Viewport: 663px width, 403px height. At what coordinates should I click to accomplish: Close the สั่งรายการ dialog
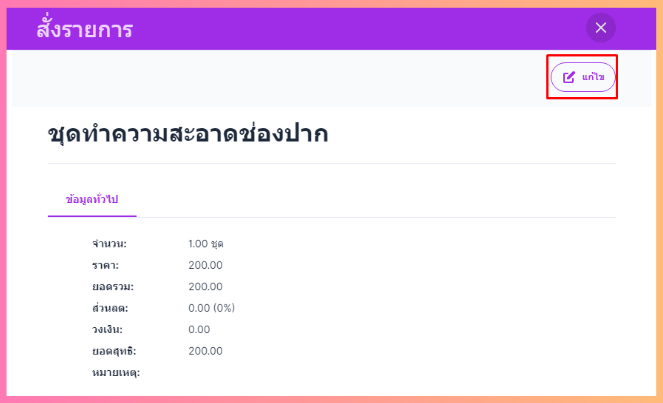pyautogui.click(x=600, y=28)
